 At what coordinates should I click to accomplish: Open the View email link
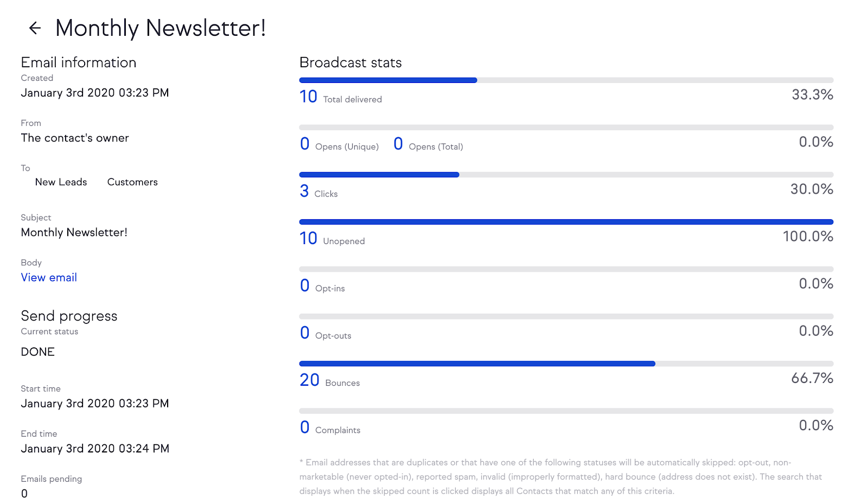pos(49,278)
